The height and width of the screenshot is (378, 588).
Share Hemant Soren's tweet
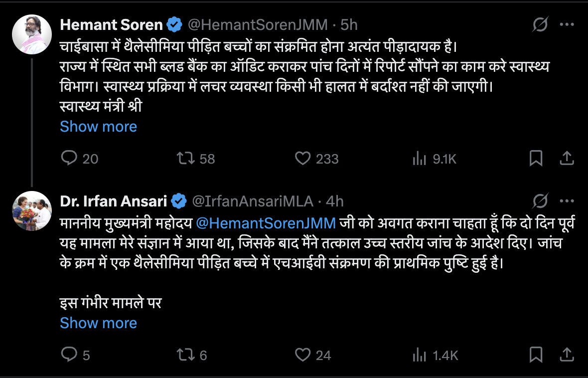pos(566,158)
